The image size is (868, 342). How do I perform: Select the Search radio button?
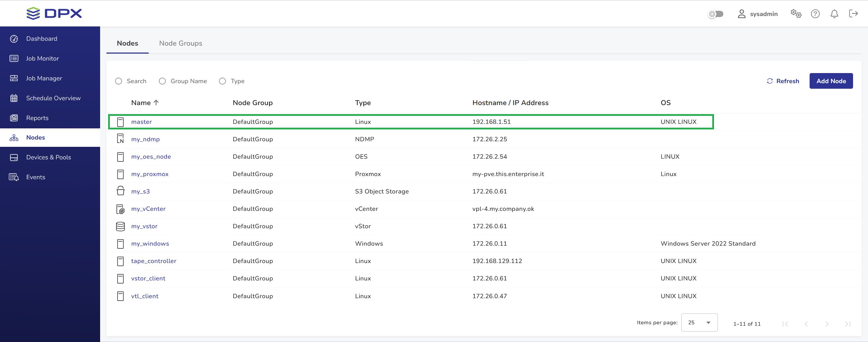119,81
